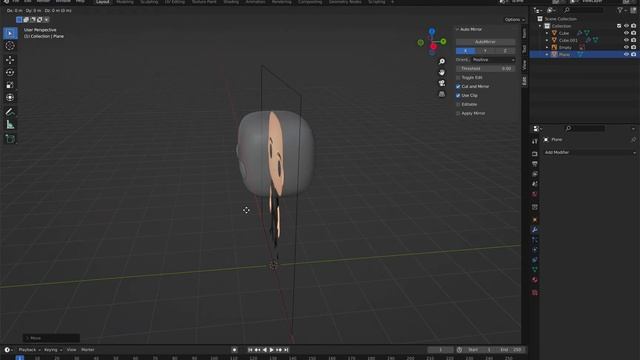Toggle the camera view icon
Viewport: 640px width, 360px height.
tap(442, 83)
